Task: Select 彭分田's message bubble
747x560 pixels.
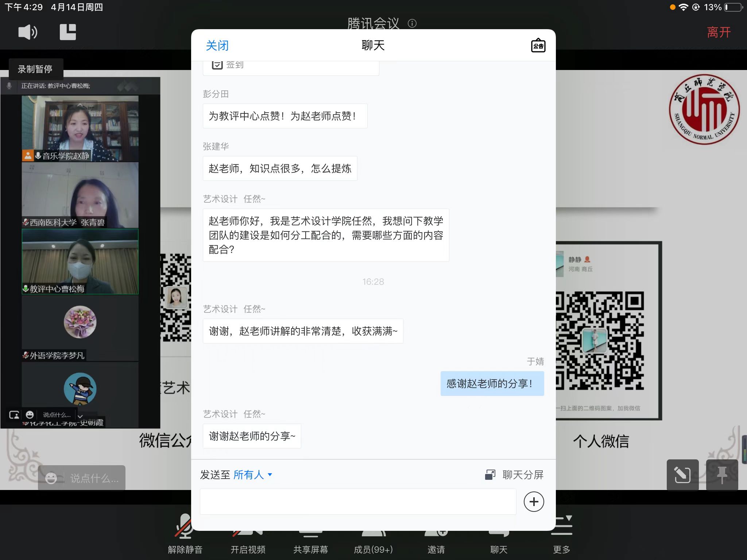Action: coord(285,116)
